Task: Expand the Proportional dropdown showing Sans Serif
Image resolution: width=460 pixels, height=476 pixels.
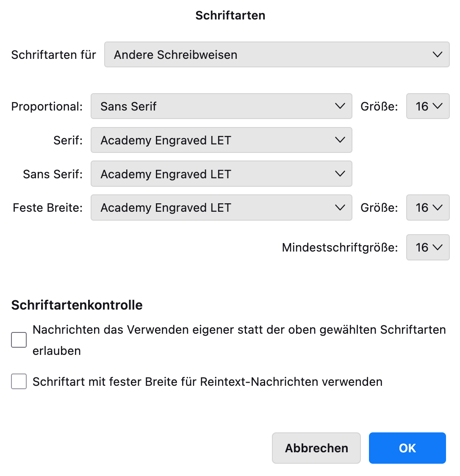Action: pyautogui.click(x=221, y=106)
